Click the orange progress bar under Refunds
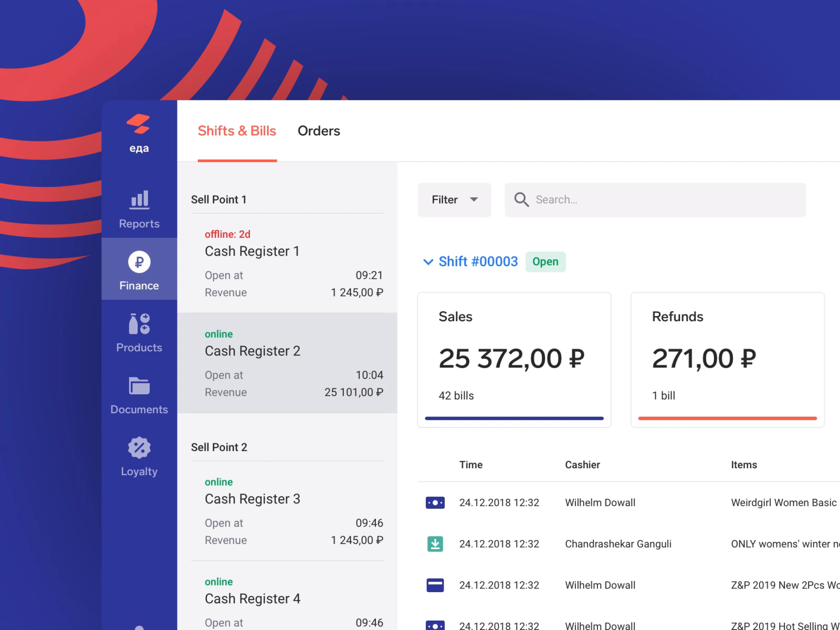Screen dimensions: 840x630 (727, 418)
